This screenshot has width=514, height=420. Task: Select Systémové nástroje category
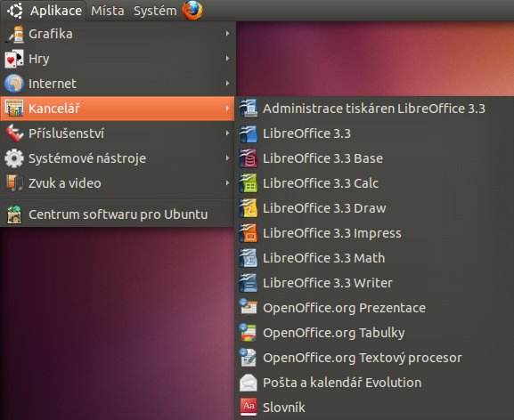coord(118,158)
